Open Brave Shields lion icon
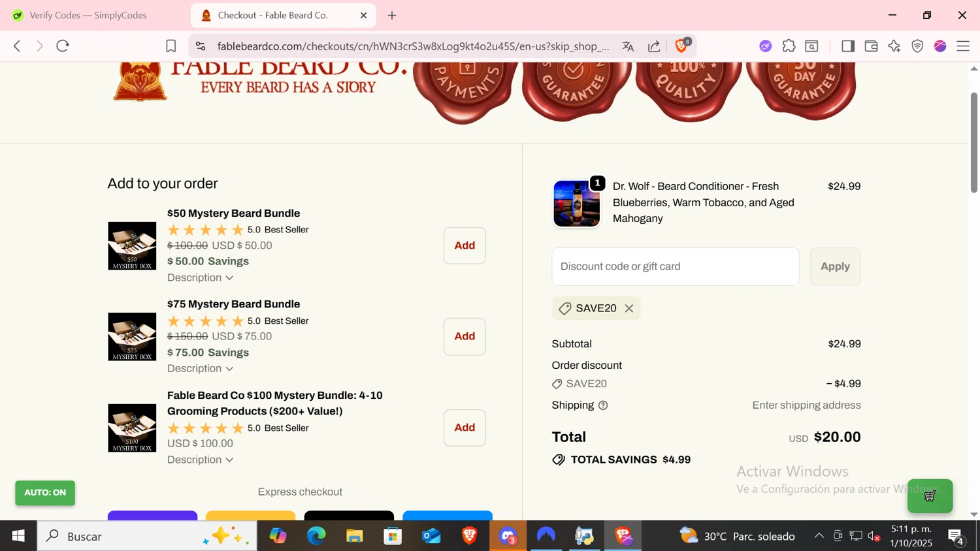 click(681, 46)
